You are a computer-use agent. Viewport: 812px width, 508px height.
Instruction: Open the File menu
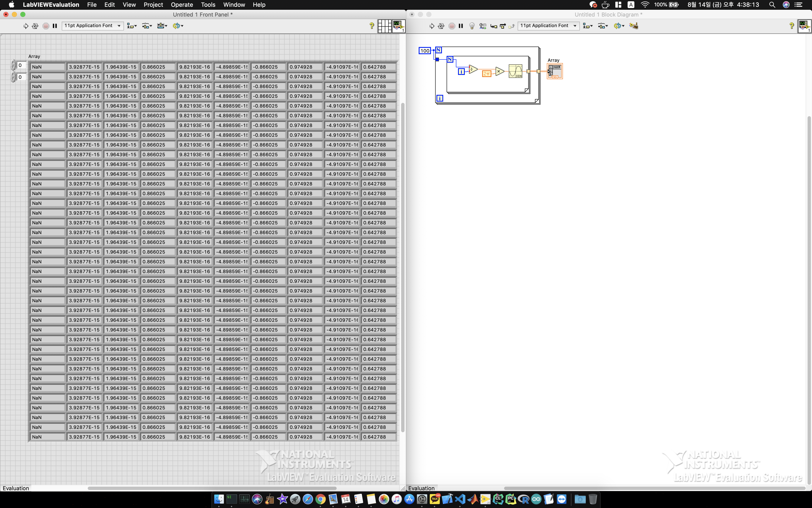[92, 5]
